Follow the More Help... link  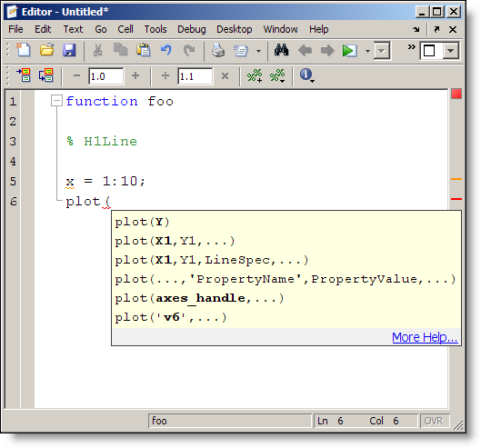[x=425, y=337]
